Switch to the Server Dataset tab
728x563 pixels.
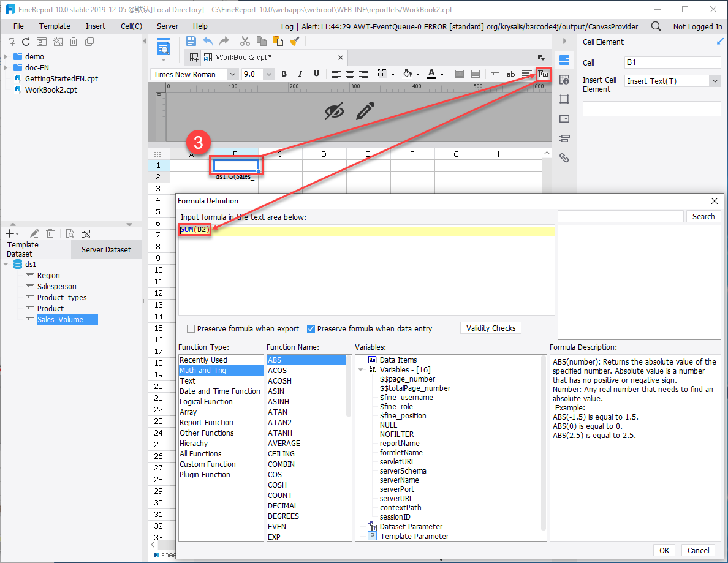pyautogui.click(x=105, y=249)
